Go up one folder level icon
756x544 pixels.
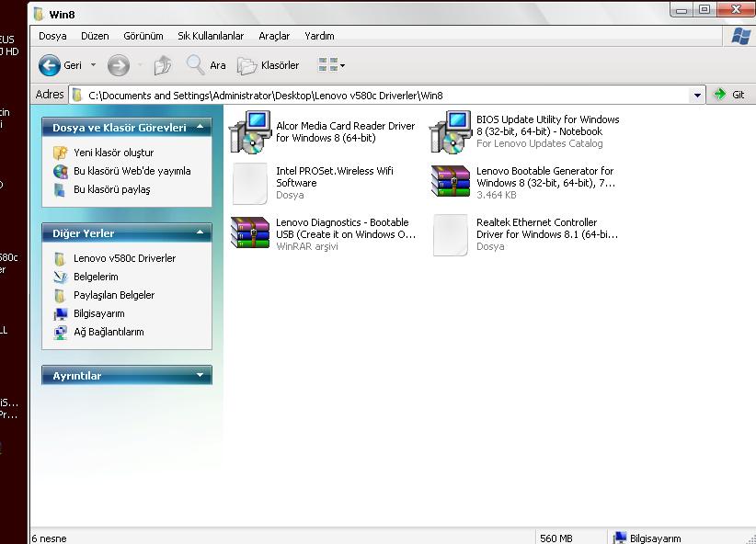point(163,65)
